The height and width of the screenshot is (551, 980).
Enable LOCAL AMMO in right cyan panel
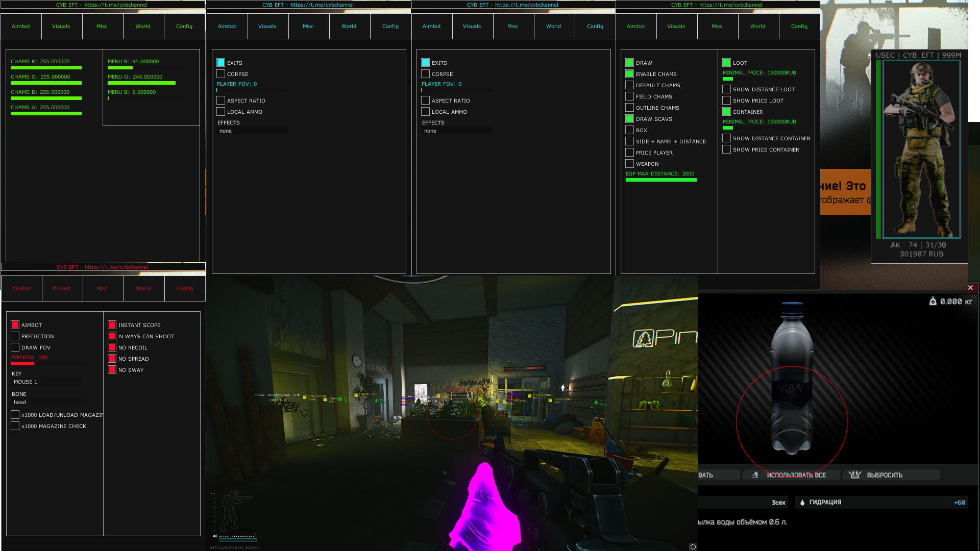pyautogui.click(x=426, y=112)
